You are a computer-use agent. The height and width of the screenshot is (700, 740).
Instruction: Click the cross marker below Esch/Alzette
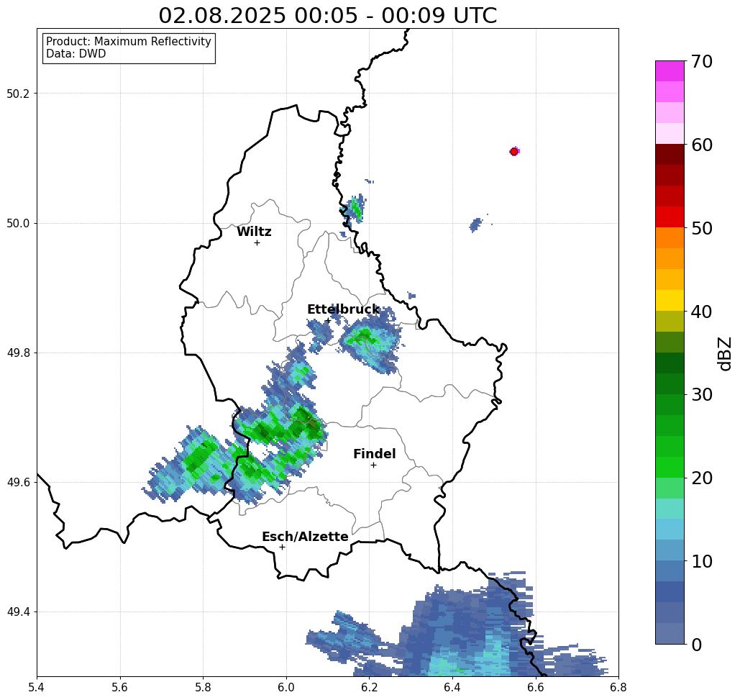pos(282,547)
